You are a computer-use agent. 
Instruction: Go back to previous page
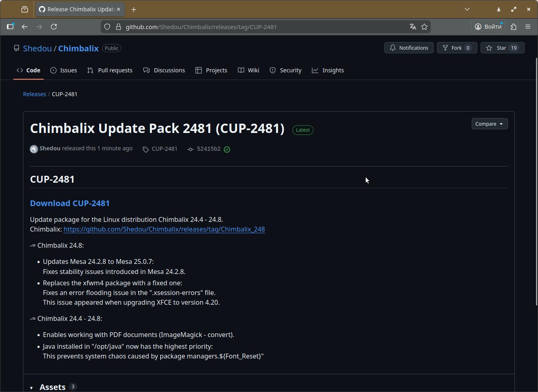pyautogui.click(x=25, y=27)
